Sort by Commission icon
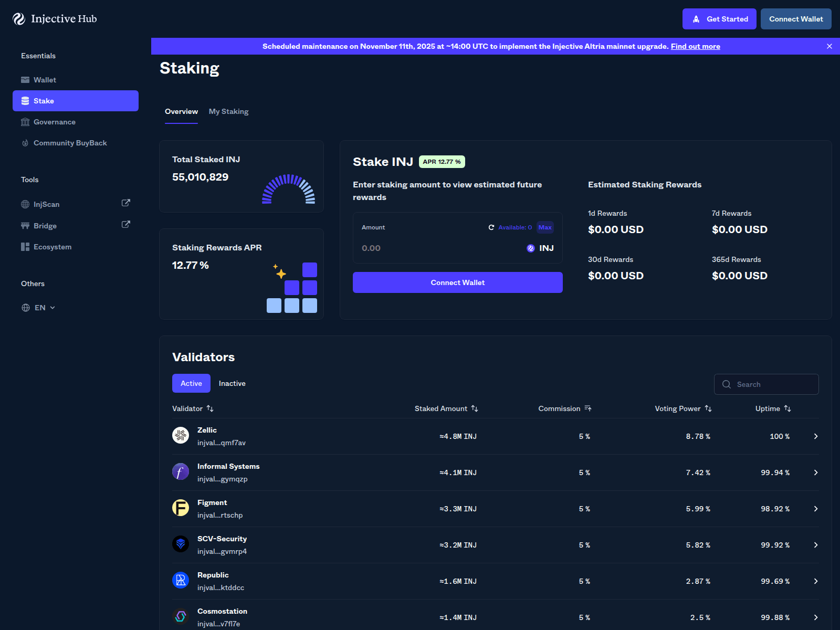Viewport: 840px width, 630px height. 588,408
